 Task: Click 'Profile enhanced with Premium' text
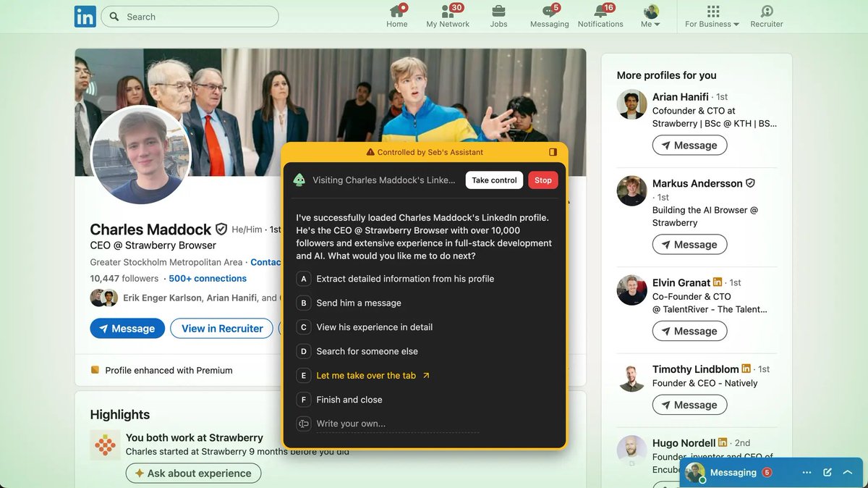point(169,370)
